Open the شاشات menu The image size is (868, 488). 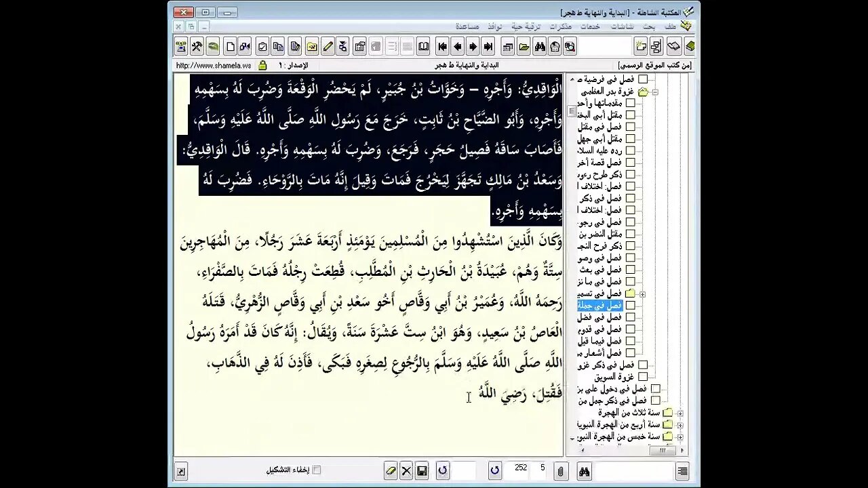coord(623,26)
